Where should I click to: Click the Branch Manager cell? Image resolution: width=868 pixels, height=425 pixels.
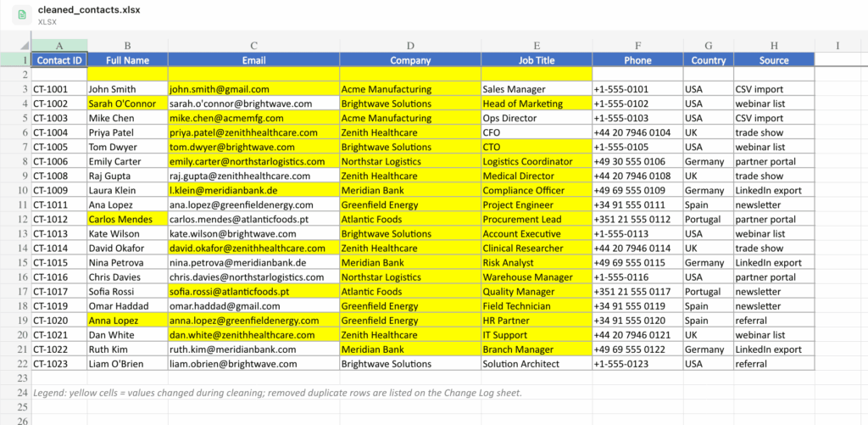click(x=537, y=350)
